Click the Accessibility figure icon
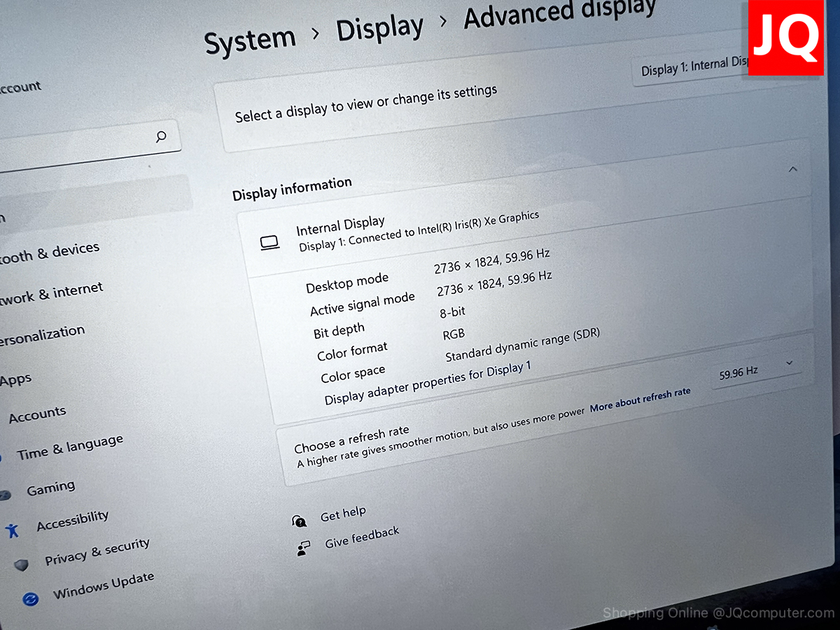 tap(12, 531)
